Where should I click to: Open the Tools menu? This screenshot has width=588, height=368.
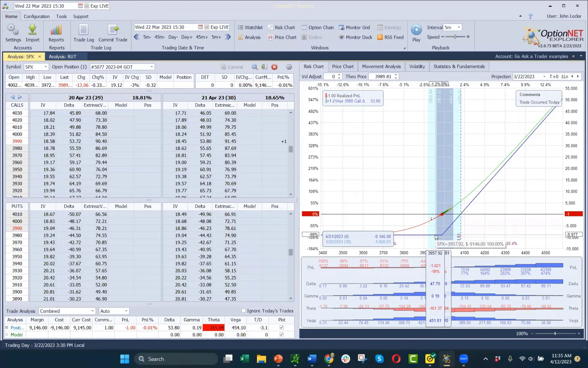coord(61,16)
